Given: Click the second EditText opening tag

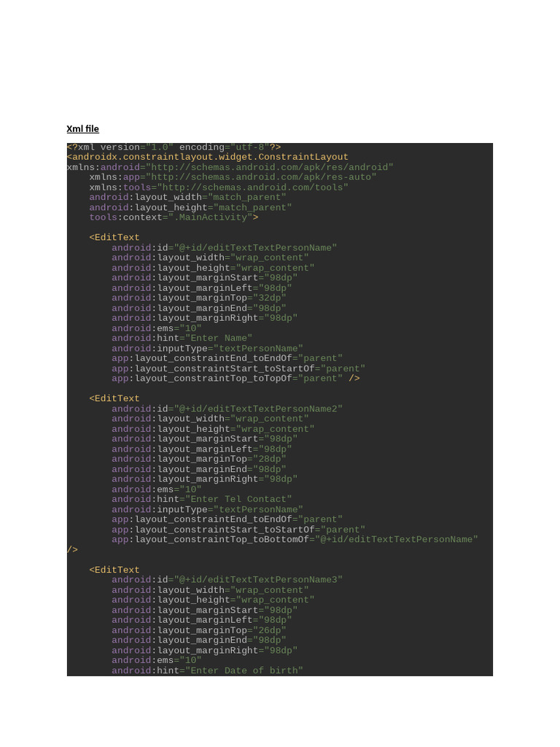Looking at the screenshot, I should (114, 398).
